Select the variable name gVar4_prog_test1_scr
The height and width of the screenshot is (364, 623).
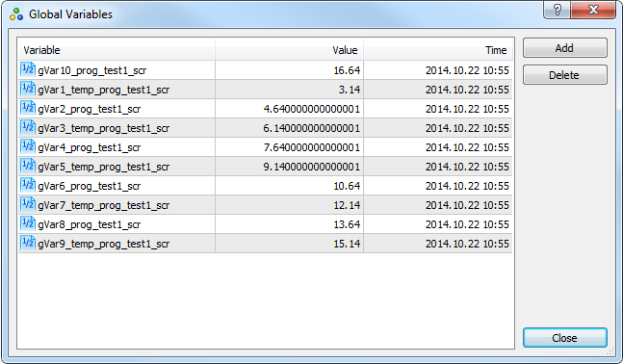pos(90,148)
